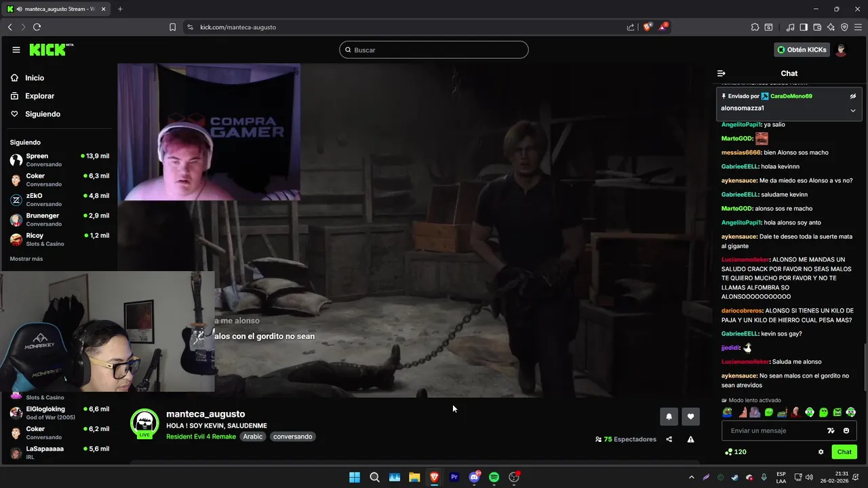
Task: Open the browser extensions puzzle icon
Action: (x=755, y=27)
